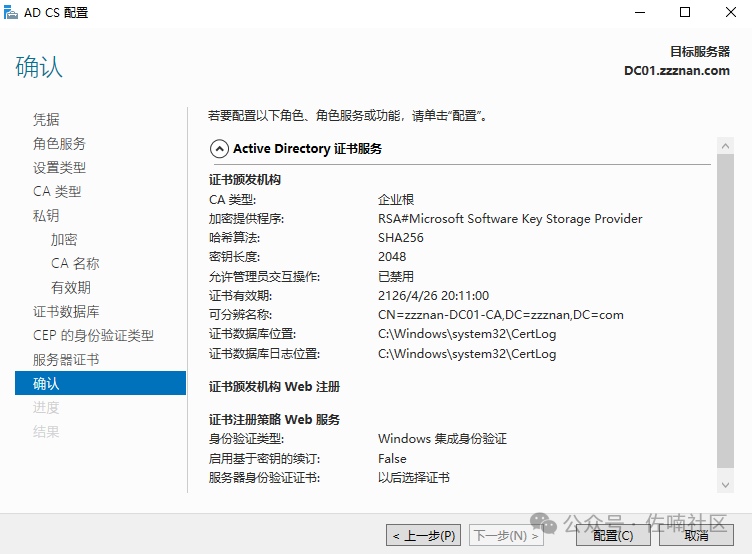This screenshot has height=554, width=752.
Task: Click the 证书颁发机构 Web 注册 heading
Action: (274, 387)
